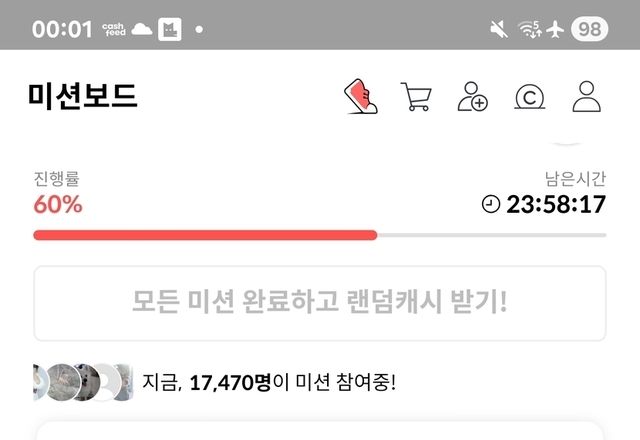Viewport: 640px width, 440px height.
Task: Tap the Wi-Fi status icon
Action: pyautogui.click(x=530, y=29)
